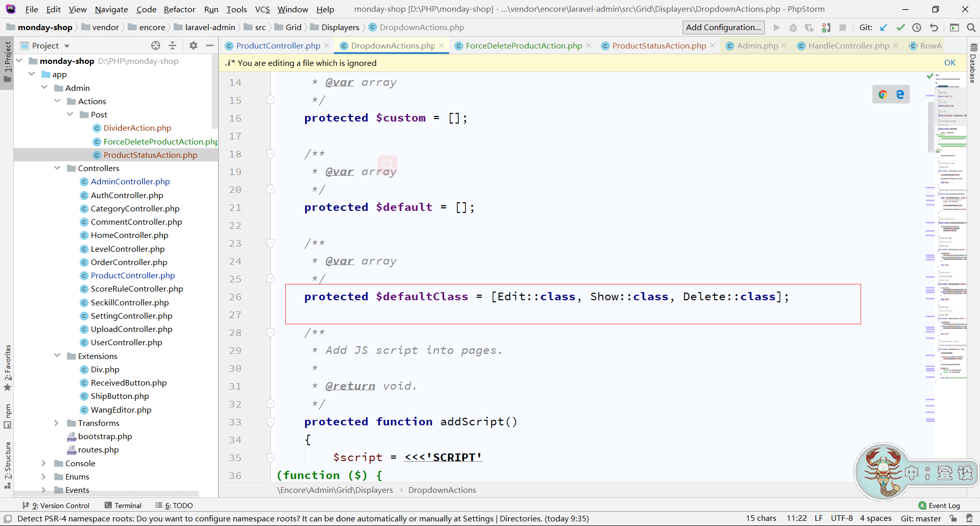
Task: Click the inspection green checkmark indicator
Action: (930, 76)
